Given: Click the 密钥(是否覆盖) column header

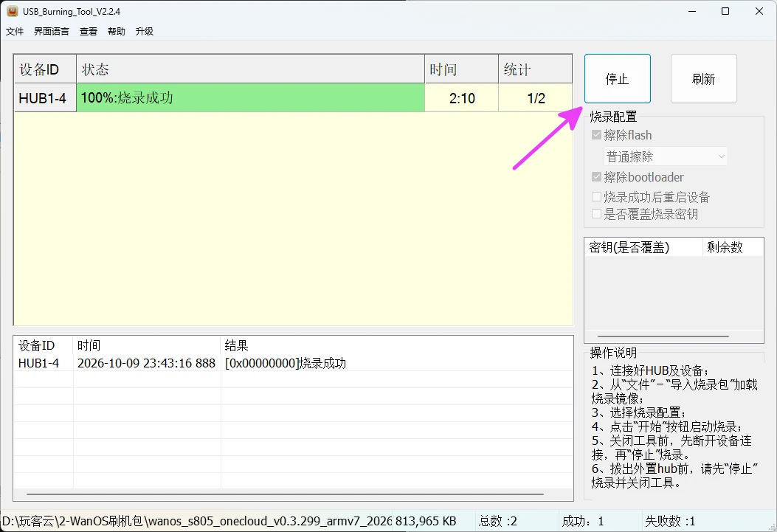Looking at the screenshot, I should [643, 247].
